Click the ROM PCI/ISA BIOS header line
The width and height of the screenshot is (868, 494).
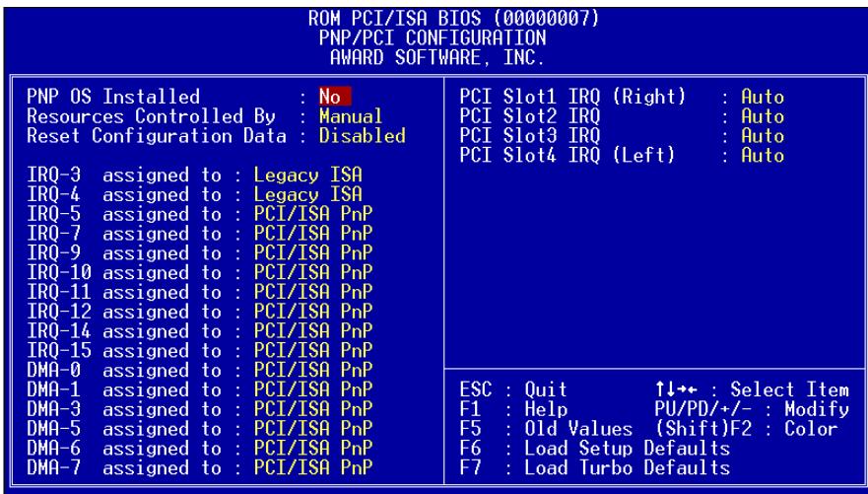click(x=454, y=19)
